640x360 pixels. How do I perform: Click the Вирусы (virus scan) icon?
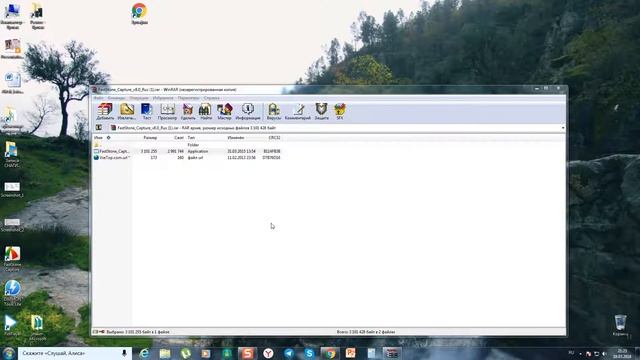274,111
